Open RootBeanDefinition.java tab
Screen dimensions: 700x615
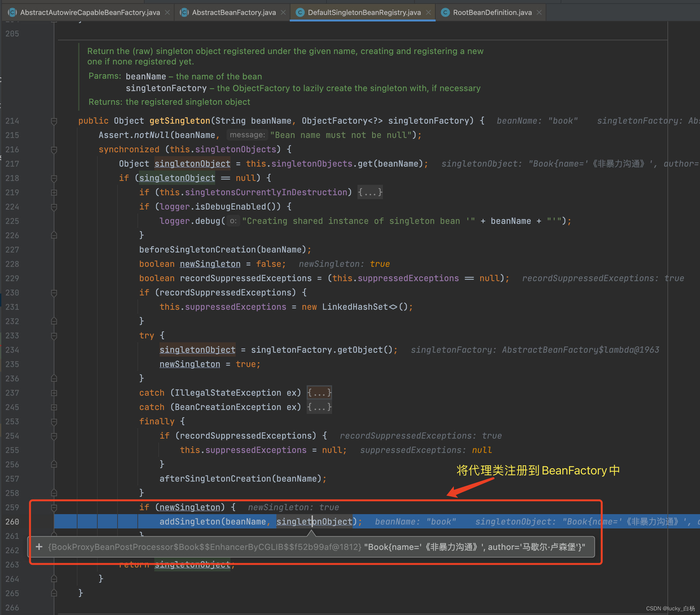point(492,12)
